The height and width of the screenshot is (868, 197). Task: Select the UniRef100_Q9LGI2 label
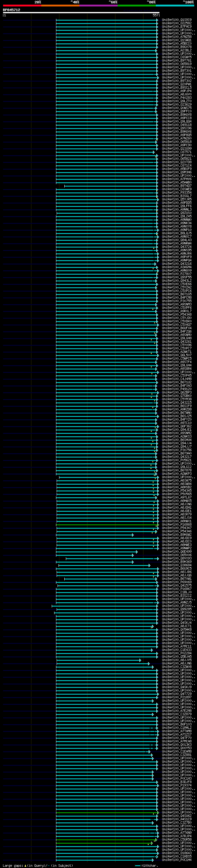click(x=177, y=467)
